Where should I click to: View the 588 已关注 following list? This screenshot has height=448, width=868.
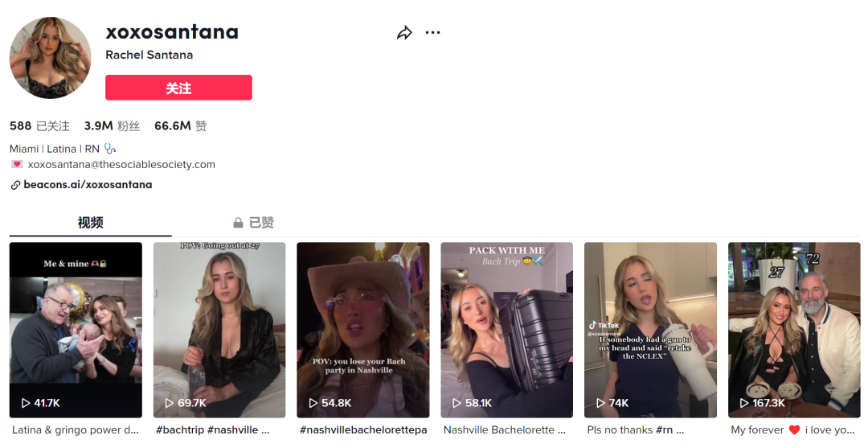click(39, 126)
